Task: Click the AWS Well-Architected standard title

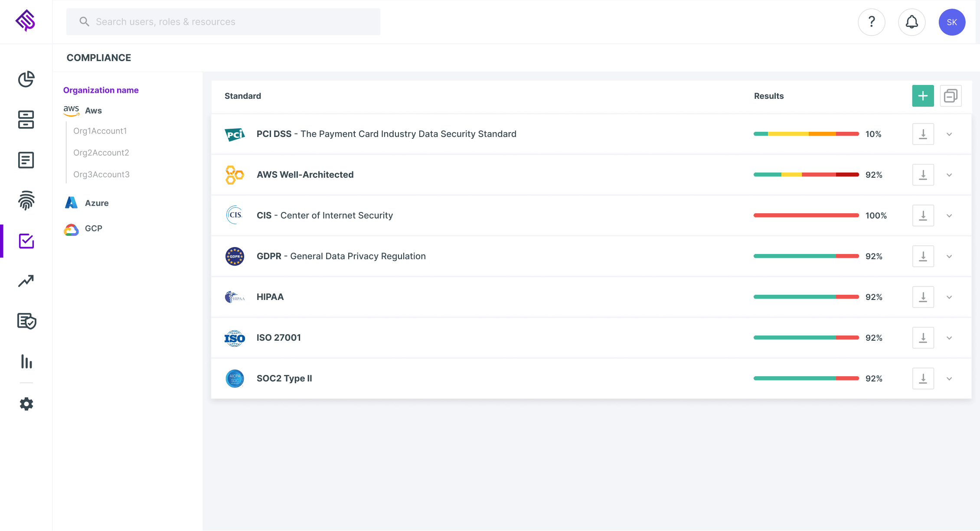Action: tap(305, 175)
